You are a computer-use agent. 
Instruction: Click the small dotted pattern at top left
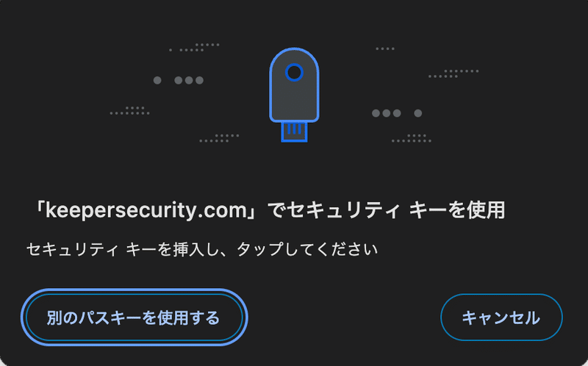pos(194,47)
